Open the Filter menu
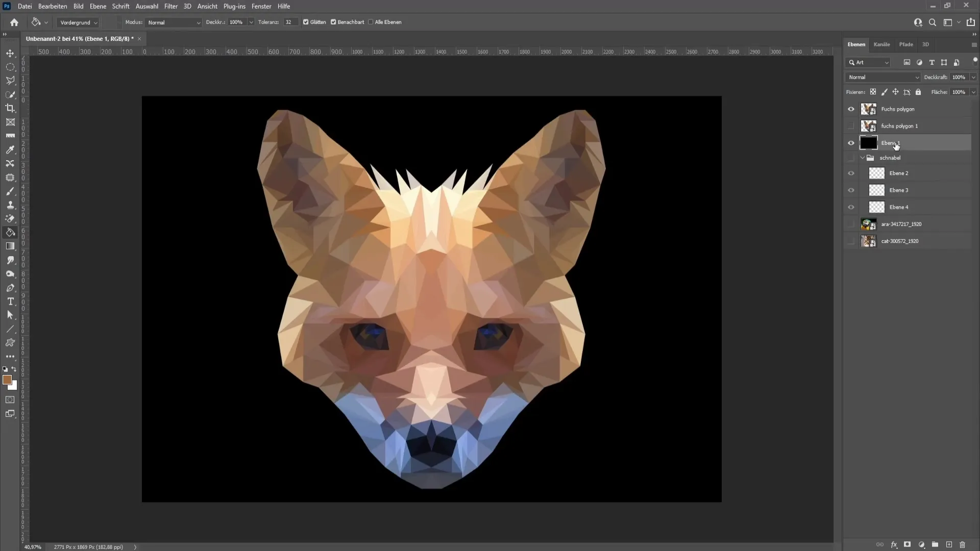The image size is (980, 551). coord(170,6)
